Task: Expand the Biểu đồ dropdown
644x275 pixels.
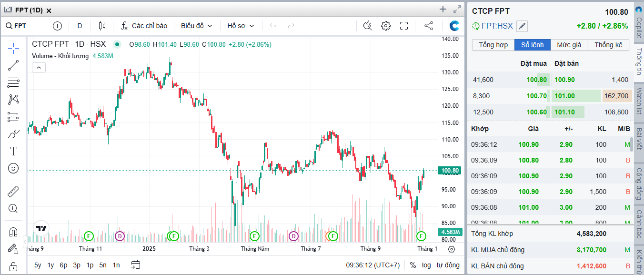Action: click(x=196, y=26)
